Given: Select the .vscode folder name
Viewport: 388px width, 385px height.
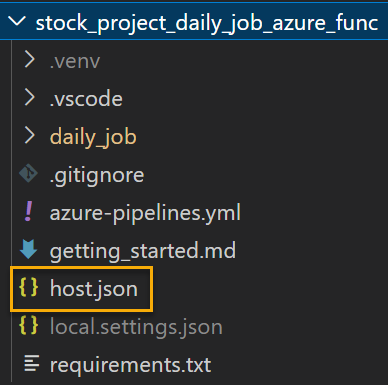Looking at the screenshot, I should pyautogui.click(x=86, y=99).
